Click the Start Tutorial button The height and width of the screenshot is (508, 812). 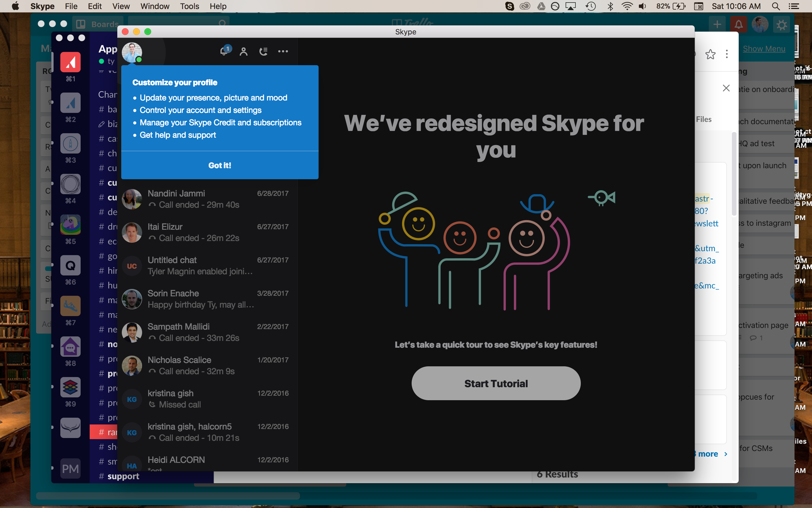496,383
